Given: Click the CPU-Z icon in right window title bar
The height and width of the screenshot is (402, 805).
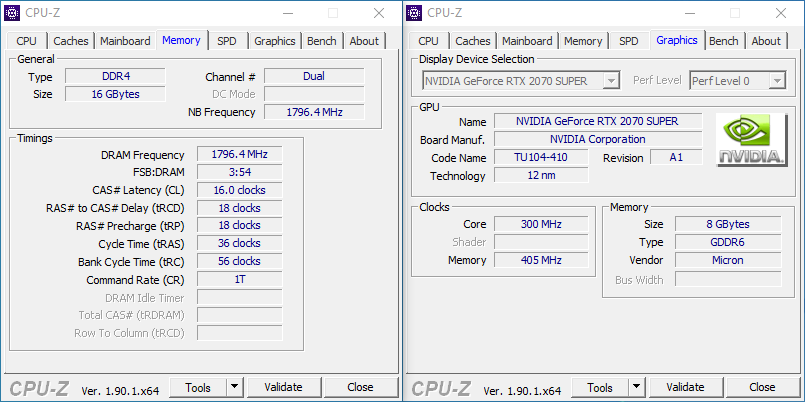Looking at the screenshot, I should pos(415,13).
